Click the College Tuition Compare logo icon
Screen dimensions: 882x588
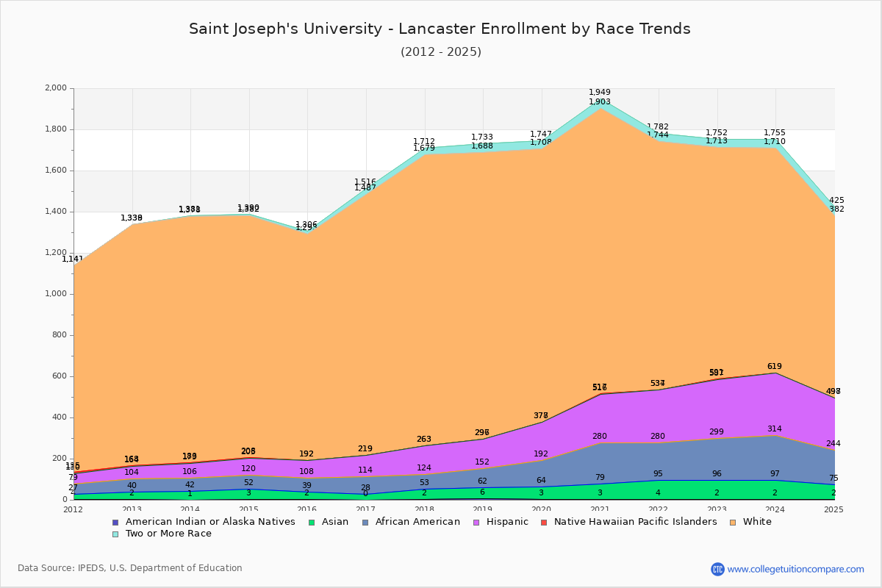pyautogui.click(x=717, y=569)
